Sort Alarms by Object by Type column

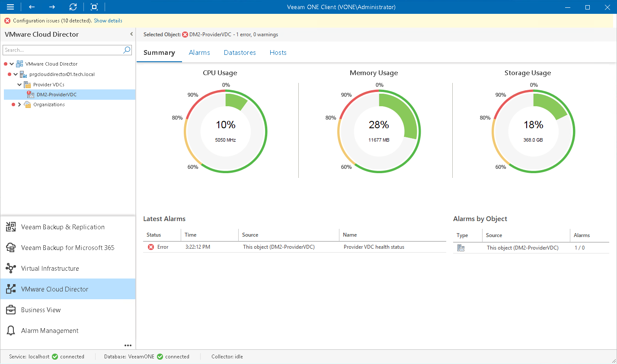coord(467,235)
